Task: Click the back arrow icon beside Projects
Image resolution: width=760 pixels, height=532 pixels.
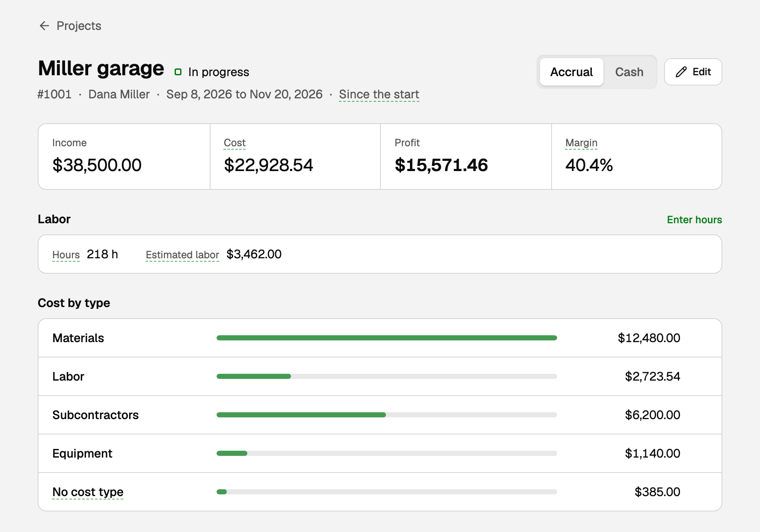Action: (x=44, y=26)
